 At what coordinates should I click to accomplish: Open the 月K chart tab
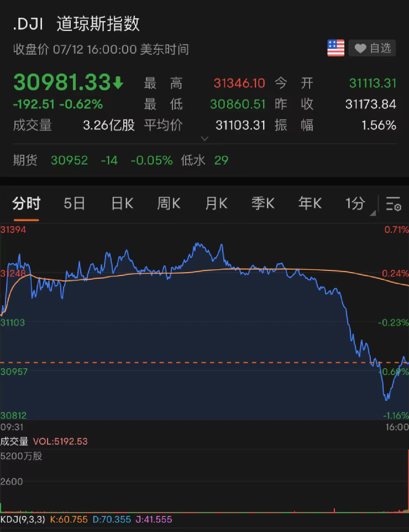click(x=216, y=203)
